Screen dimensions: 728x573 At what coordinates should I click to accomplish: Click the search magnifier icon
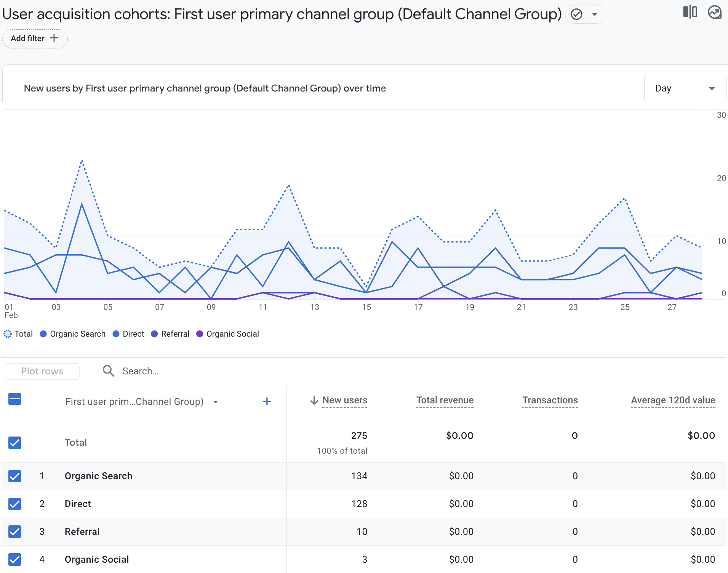(109, 371)
